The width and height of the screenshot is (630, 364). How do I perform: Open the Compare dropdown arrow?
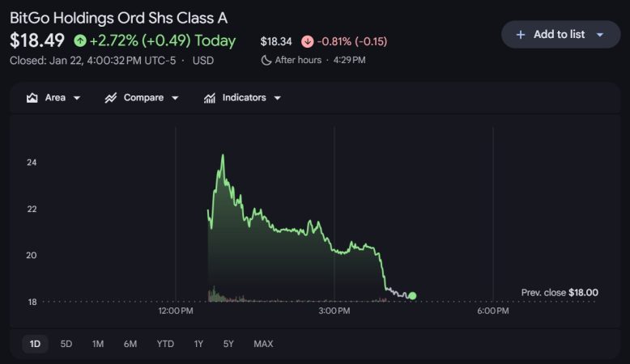(x=174, y=98)
